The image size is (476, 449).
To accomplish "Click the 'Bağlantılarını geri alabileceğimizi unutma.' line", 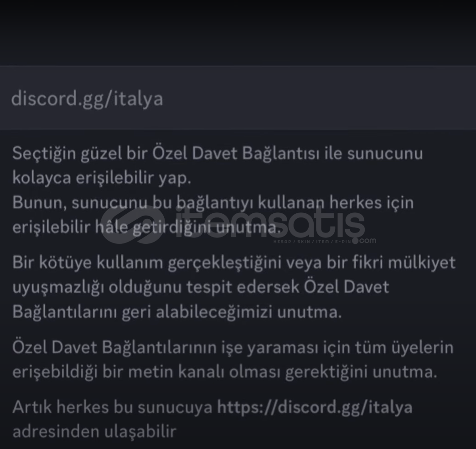I will [x=177, y=312].
